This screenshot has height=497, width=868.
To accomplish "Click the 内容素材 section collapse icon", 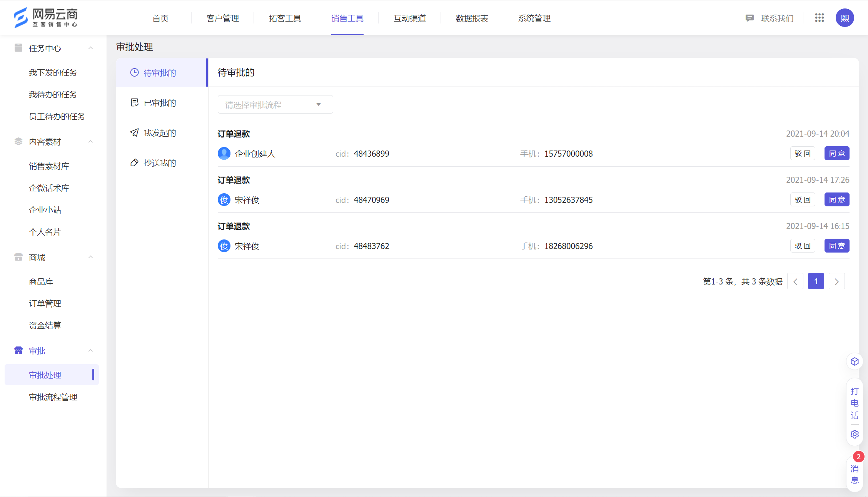I will [91, 142].
